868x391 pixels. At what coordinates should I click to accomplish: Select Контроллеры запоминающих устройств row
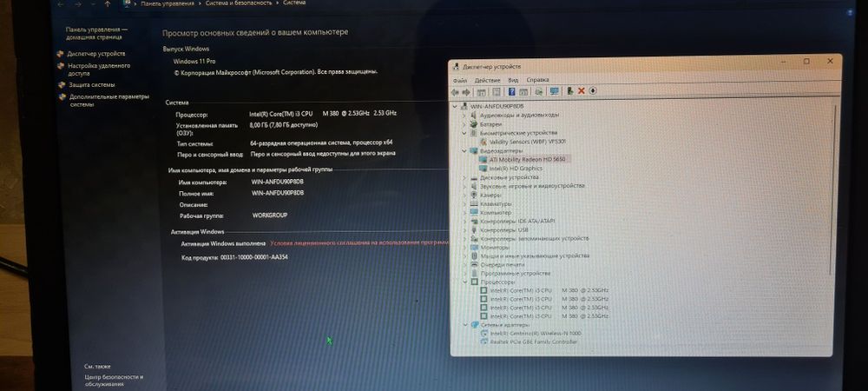(x=535, y=238)
